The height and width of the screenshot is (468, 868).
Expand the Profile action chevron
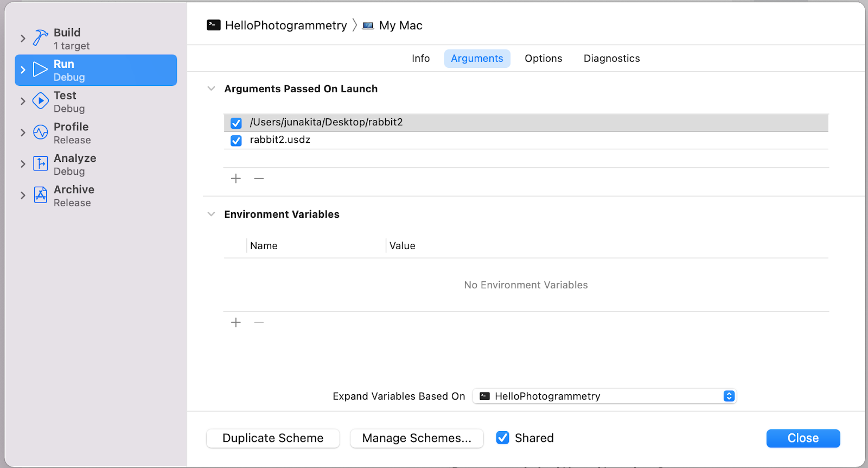23,132
